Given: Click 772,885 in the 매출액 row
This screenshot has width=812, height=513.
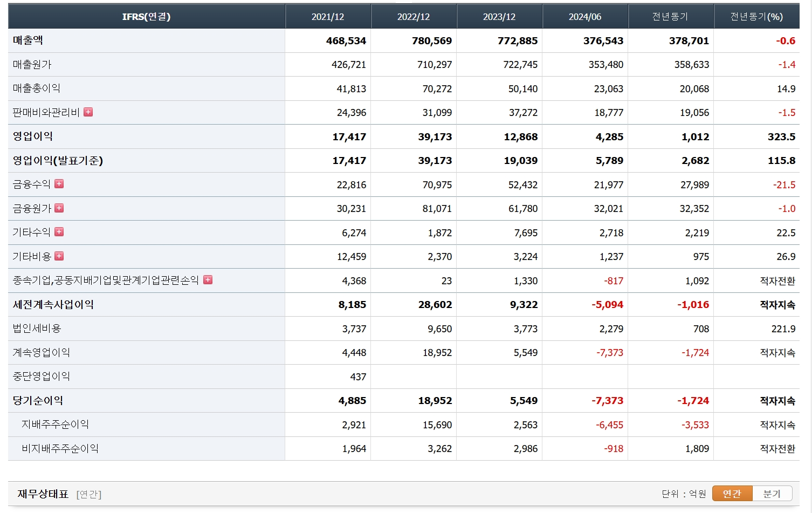Looking at the screenshot, I should click(x=518, y=41).
